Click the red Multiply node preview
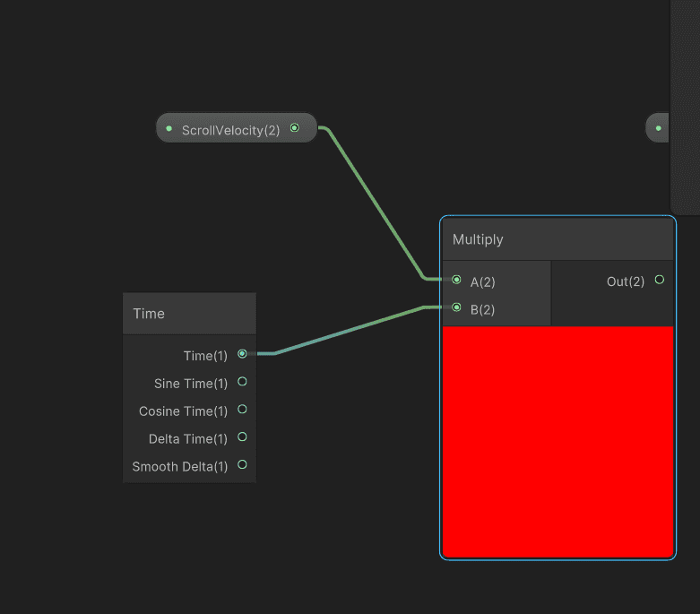Screen dimensions: 700x614 point(557,442)
